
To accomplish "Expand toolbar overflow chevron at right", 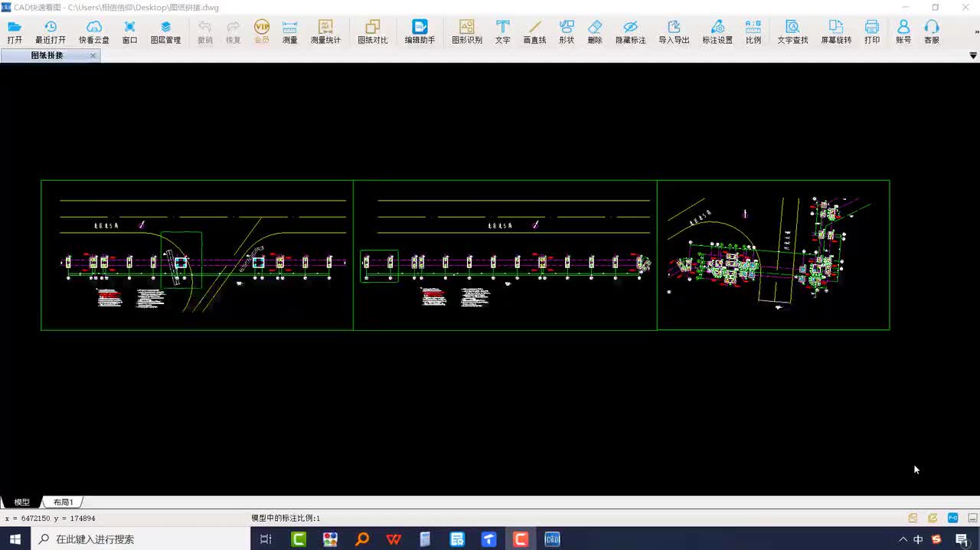I will pos(976,32).
